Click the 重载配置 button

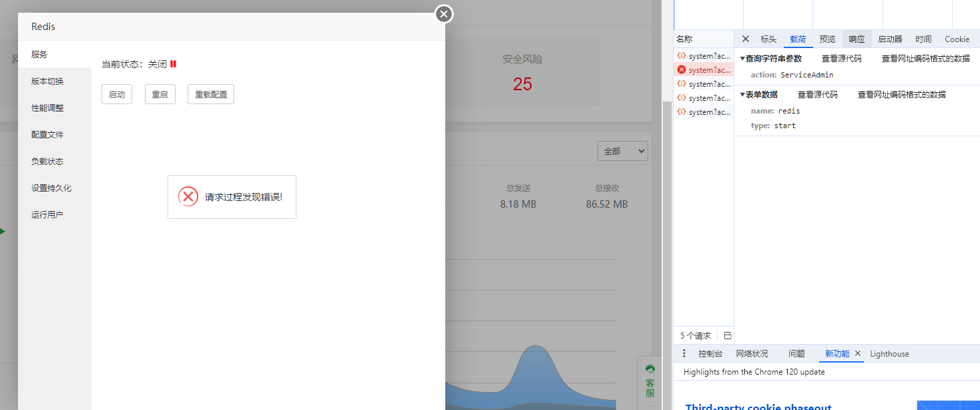[211, 94]
